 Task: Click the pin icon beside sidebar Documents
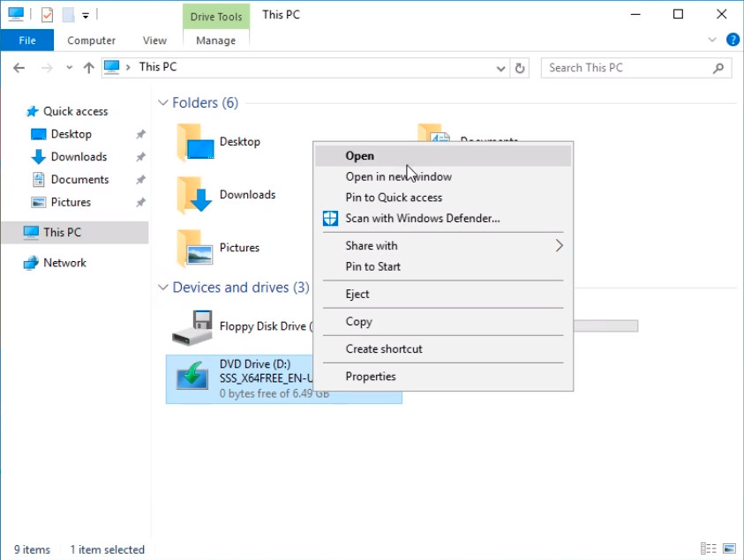click(140, 180)
